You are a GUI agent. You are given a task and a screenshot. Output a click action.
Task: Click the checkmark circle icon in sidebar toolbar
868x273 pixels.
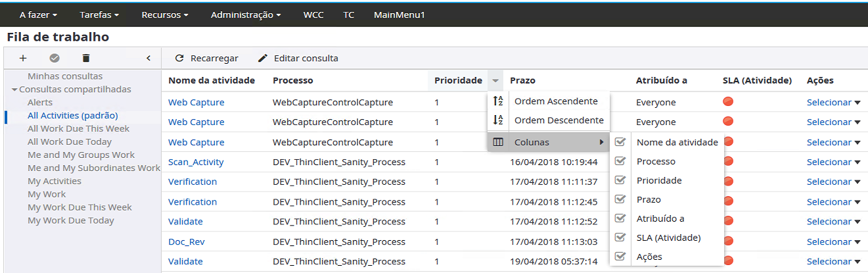tap(55, 58)
